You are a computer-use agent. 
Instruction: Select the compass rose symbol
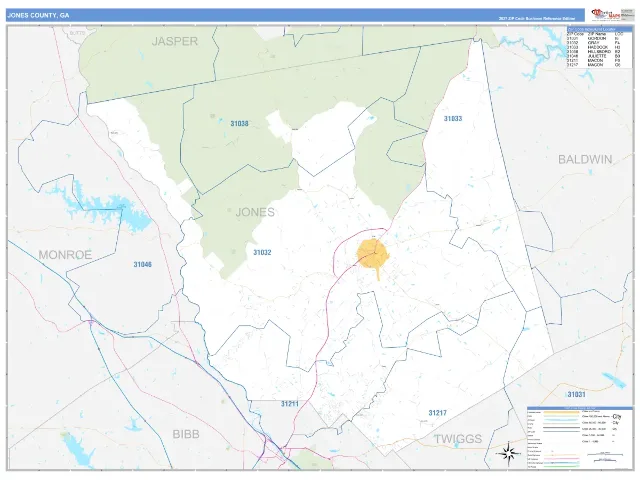(508, 452)
